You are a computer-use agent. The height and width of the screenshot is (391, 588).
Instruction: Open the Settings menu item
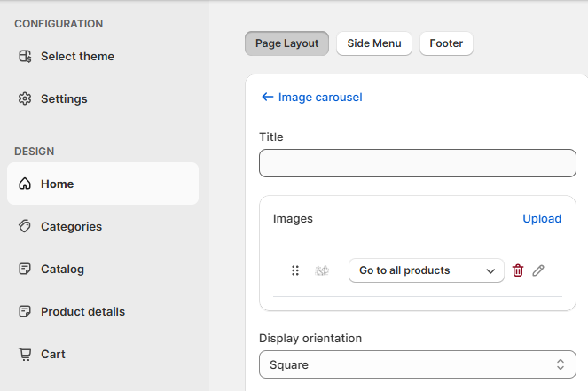[x=103, y=98]
